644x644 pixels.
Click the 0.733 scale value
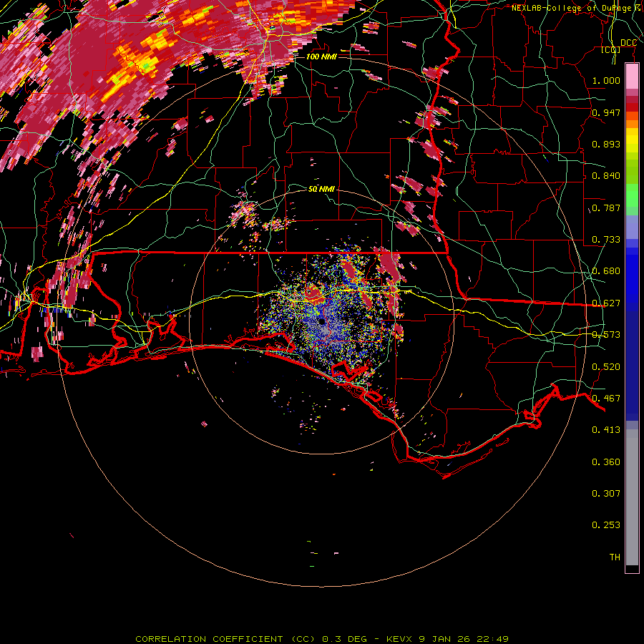click(606, 240)
